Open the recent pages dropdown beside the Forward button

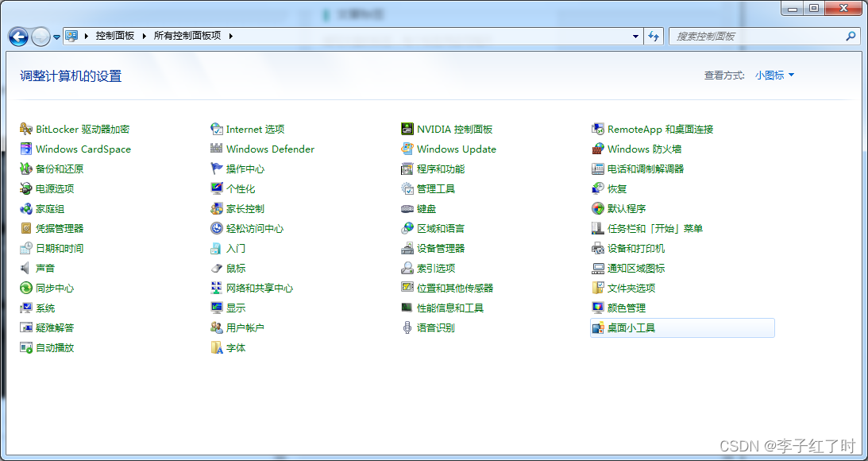click(x=56, y=37)
